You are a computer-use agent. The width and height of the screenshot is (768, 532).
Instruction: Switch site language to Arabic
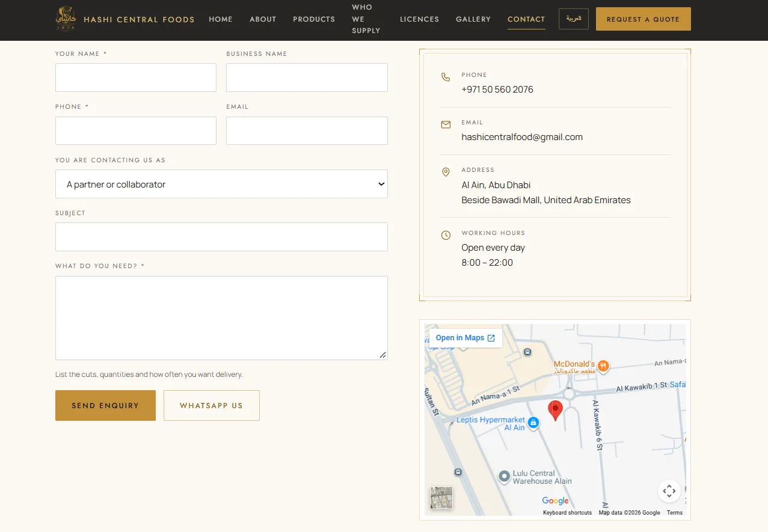(574, 19)
